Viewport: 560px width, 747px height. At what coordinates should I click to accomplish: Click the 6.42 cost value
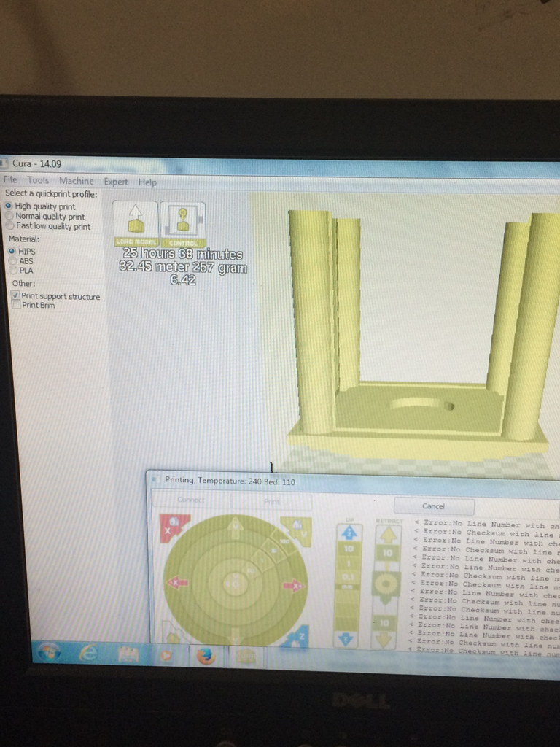[183, 279]
